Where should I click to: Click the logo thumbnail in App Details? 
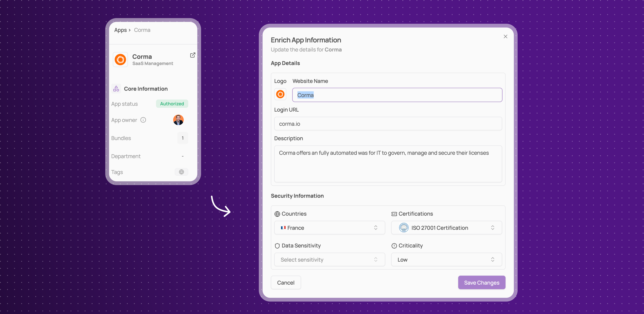pyautogui.click(x=280, y=94)
